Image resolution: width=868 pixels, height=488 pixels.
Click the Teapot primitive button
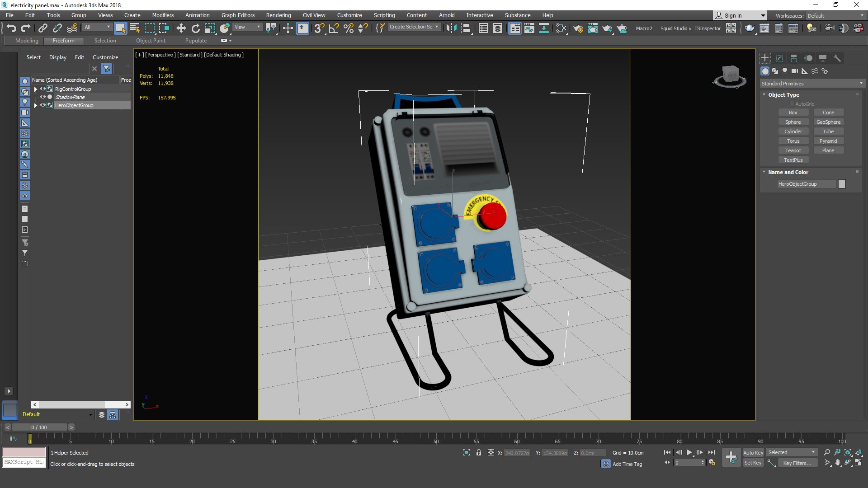click(x=793, y=150)
